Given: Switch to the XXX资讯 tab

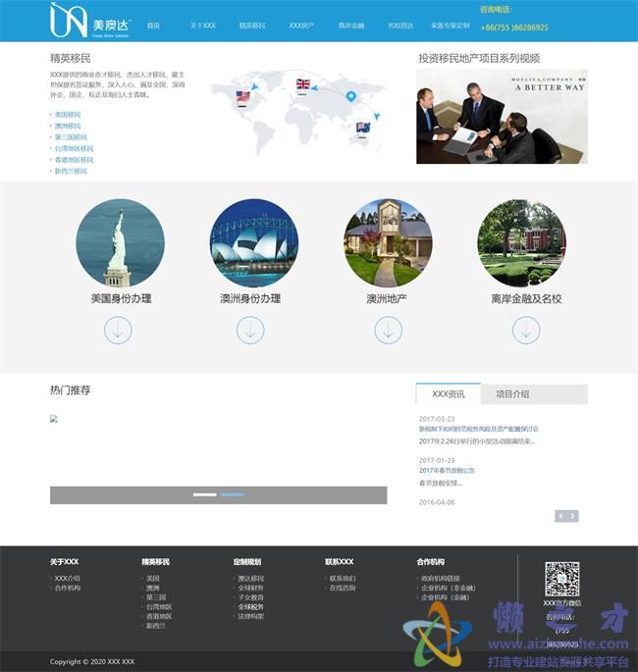Looking at the screenshot, I should coord(448,393).
